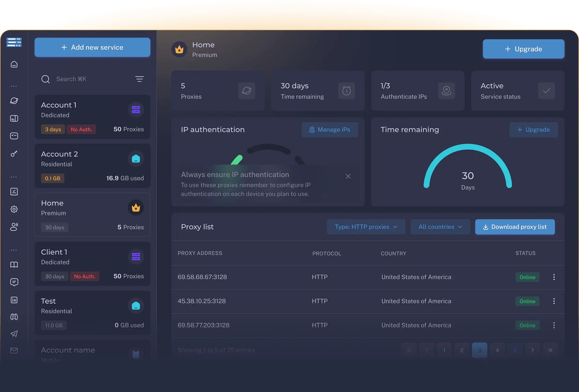The height and width of the screenshot is (392, 579).
Task: Open the settings gear icon in sidebar
Action: (x=14, y=209)
